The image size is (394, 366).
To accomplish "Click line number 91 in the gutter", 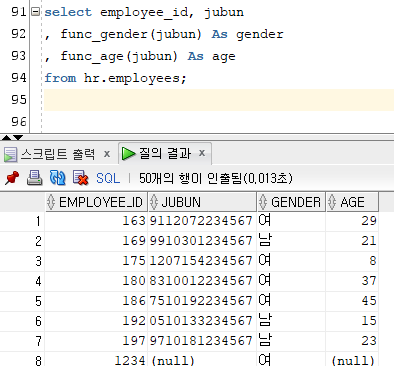I will 19,12.
